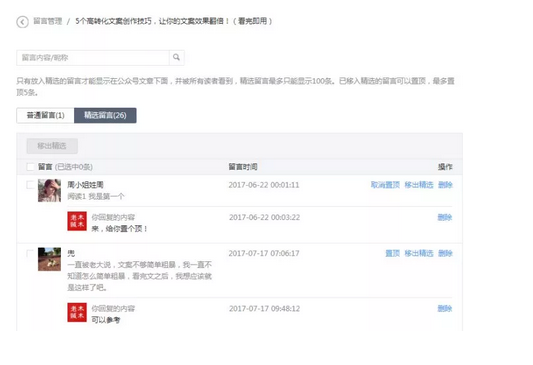Click the 操作 column header

pyautogui.click(x=445, y=167)
